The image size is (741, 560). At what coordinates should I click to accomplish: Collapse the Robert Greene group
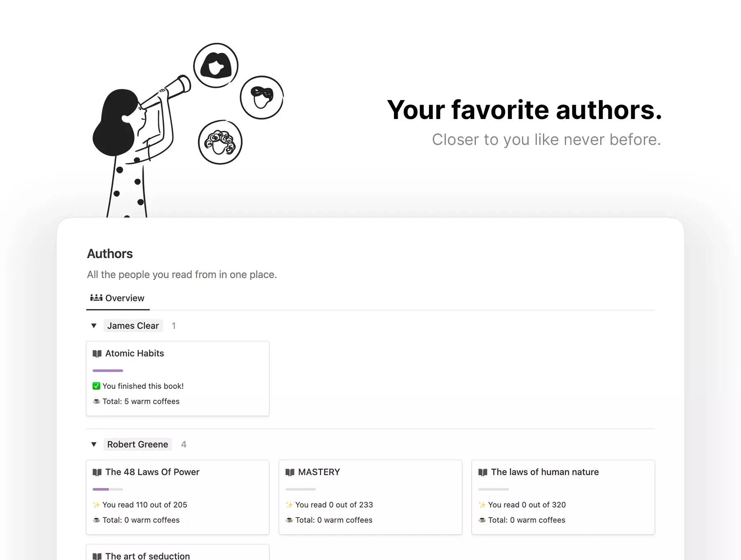[x=94, y=444]
